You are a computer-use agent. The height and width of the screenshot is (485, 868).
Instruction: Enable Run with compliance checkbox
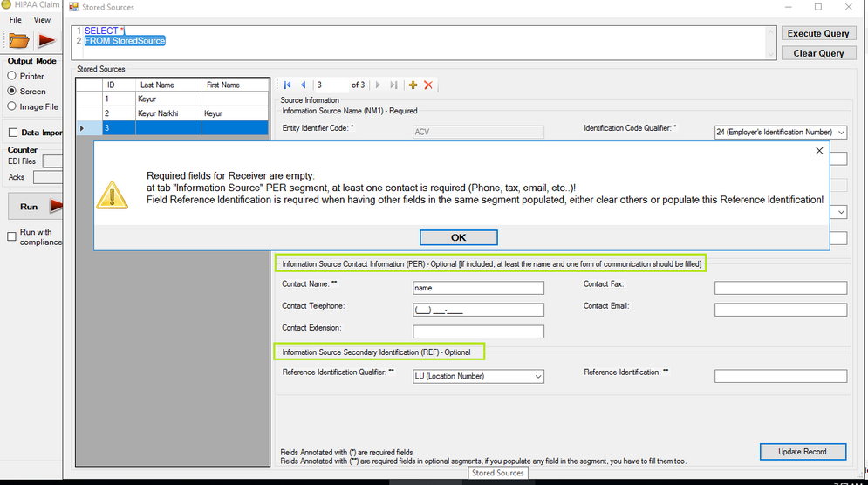(x=11, y=236)
